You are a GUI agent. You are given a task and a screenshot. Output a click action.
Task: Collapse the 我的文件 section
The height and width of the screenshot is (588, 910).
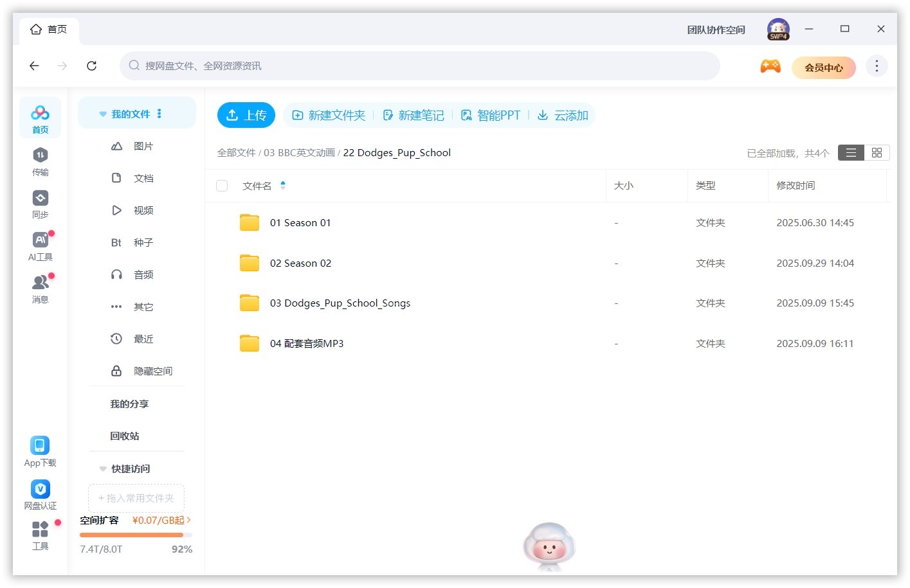click(x=103, y=113)
